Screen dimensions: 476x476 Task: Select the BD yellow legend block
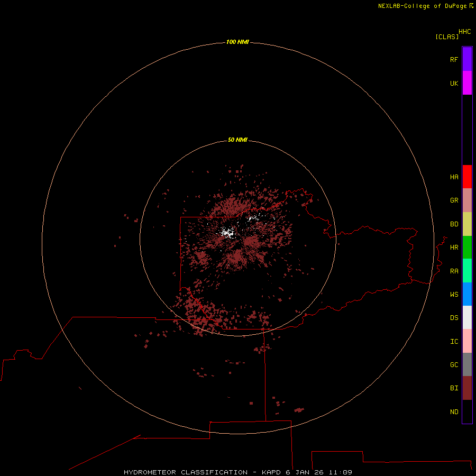[467, 224]
